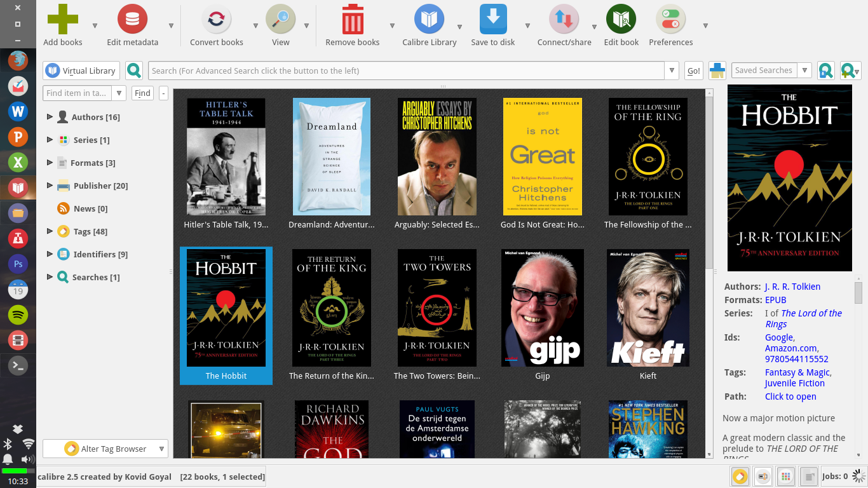
Task: Toggle the Tag Browser panel in status bar
Action: coord(739,476)
